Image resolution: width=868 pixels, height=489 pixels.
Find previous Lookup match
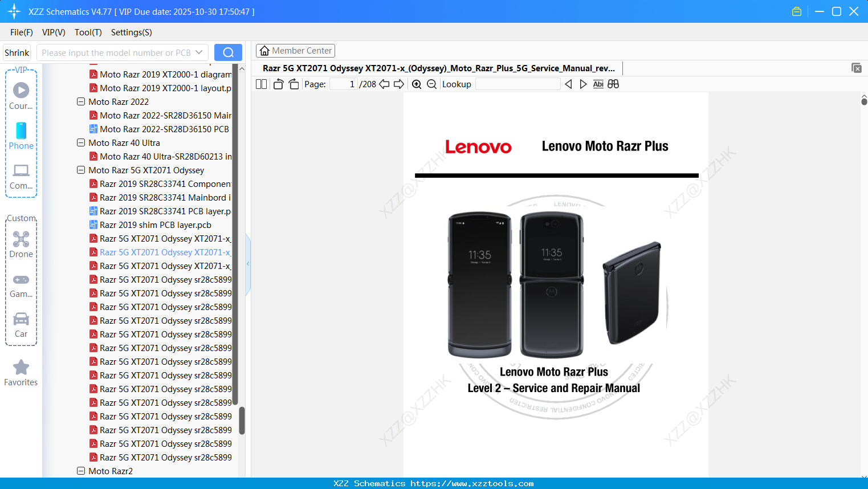coord(568,84)
